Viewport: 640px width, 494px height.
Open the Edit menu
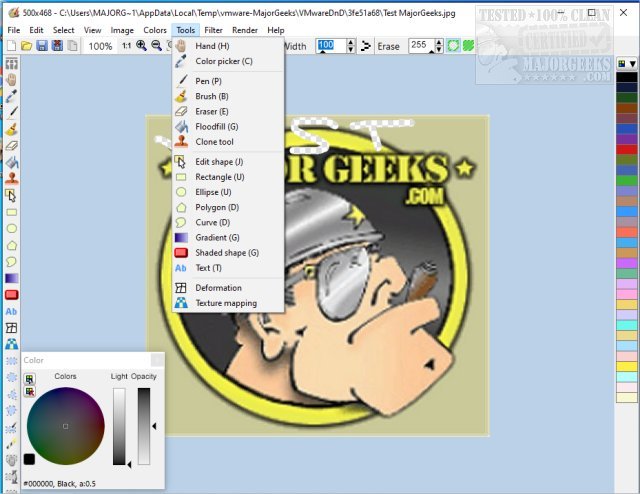click(x=36, y=30)
